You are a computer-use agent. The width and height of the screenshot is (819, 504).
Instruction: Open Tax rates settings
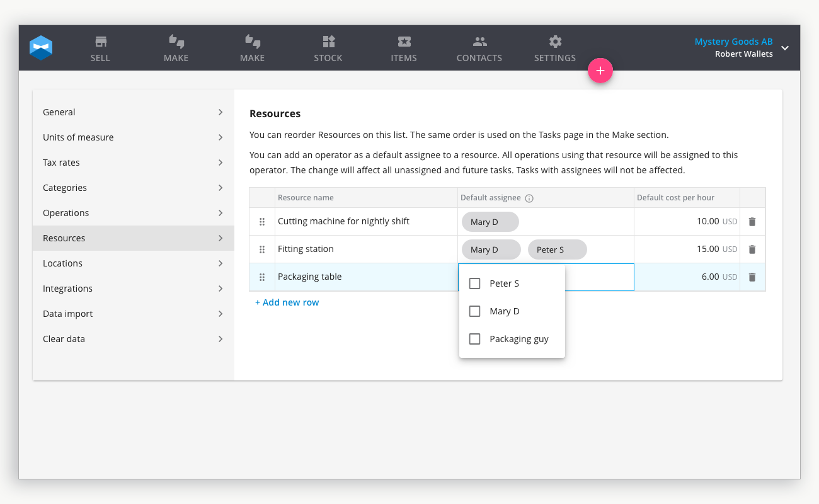[134, 163]
